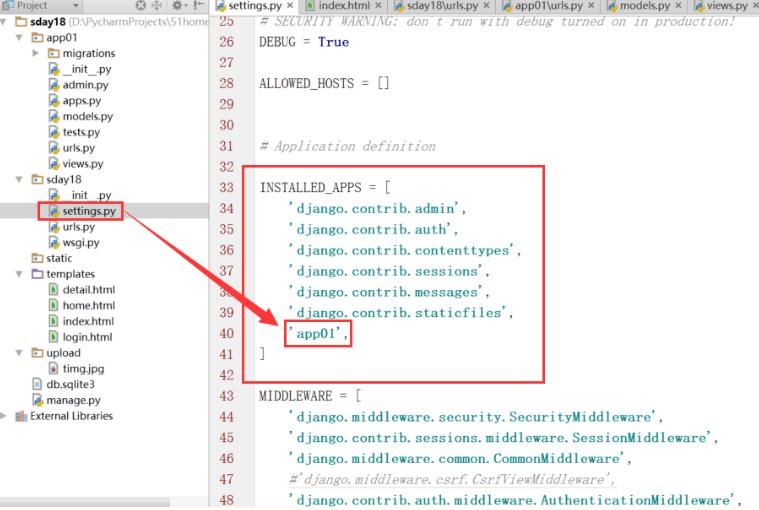Click the External Libraries icon
The height and width of the screenshot is (510, 759).
click(x=21, y=416)
